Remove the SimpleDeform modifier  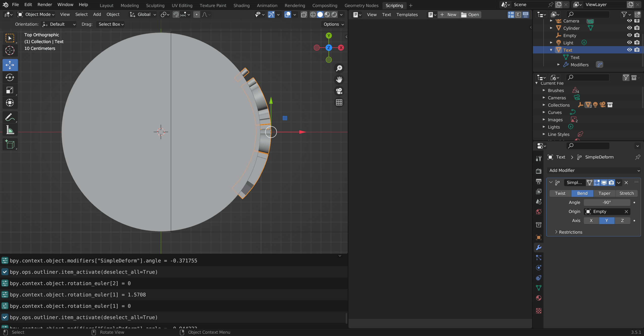pyautogui.click(x=626, y=182)
